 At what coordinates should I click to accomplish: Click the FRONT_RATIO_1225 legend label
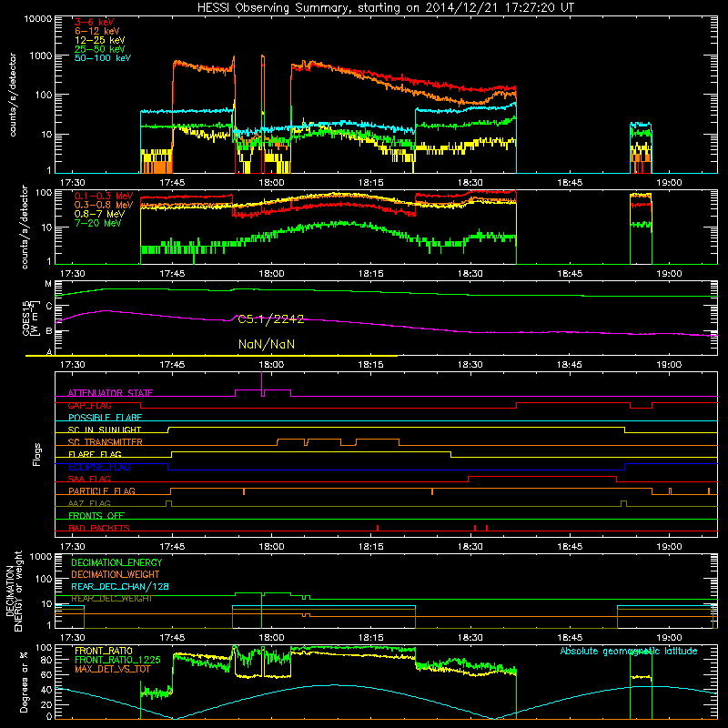click(117, 660)
